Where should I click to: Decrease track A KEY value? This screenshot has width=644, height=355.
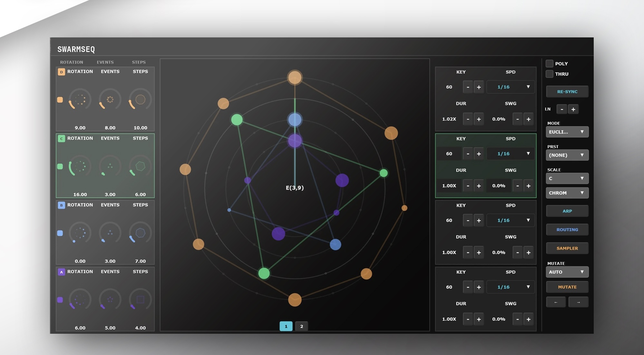(468, 287)
